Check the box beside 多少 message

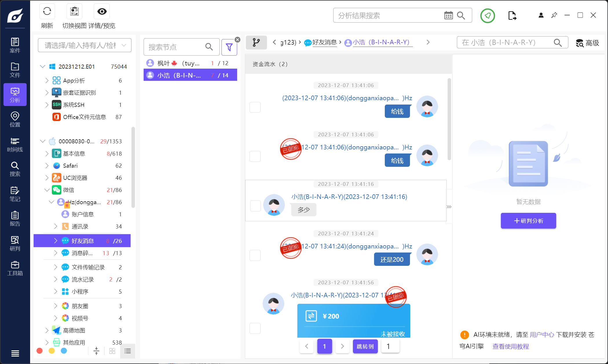point(255,206)
